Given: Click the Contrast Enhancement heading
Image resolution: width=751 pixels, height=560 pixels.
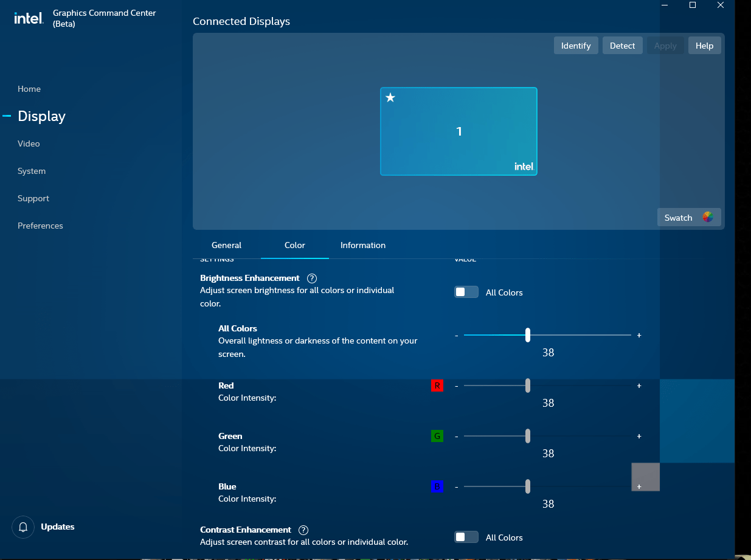Looking at the screenshot, I should tap(246, 530).
